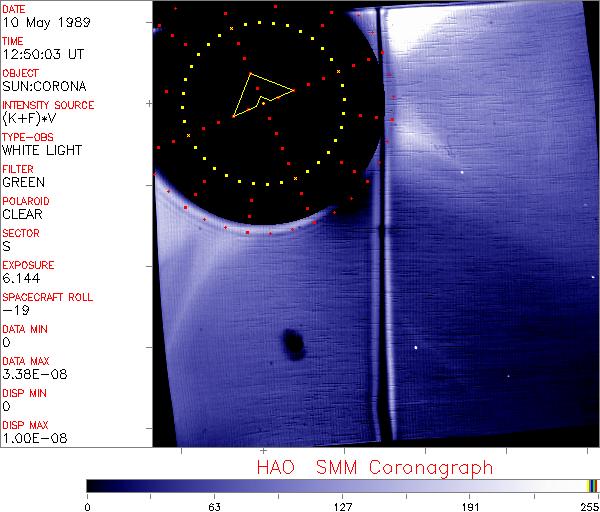Click the yellow end of the color bar

coord(591,486)
